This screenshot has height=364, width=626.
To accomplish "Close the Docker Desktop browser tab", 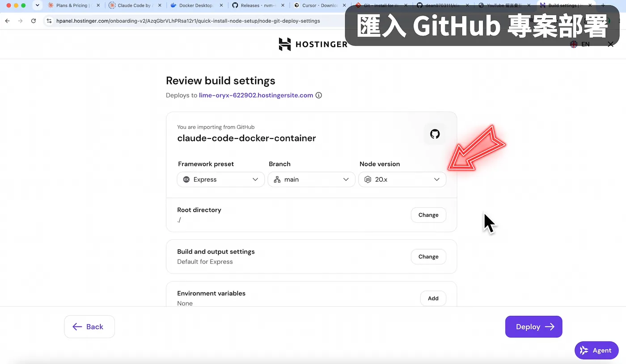I will pyautogui.click(x=222, y=6).
